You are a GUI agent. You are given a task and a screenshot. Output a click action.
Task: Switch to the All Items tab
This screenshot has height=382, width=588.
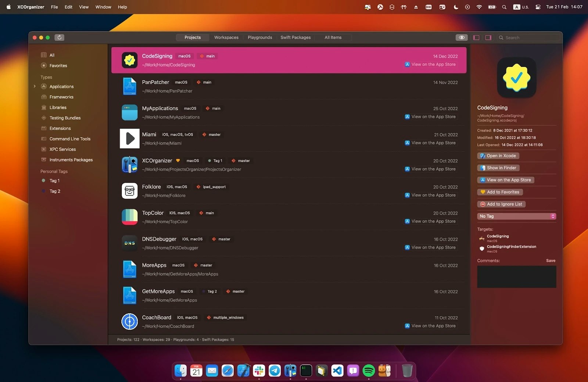[333, 38]
